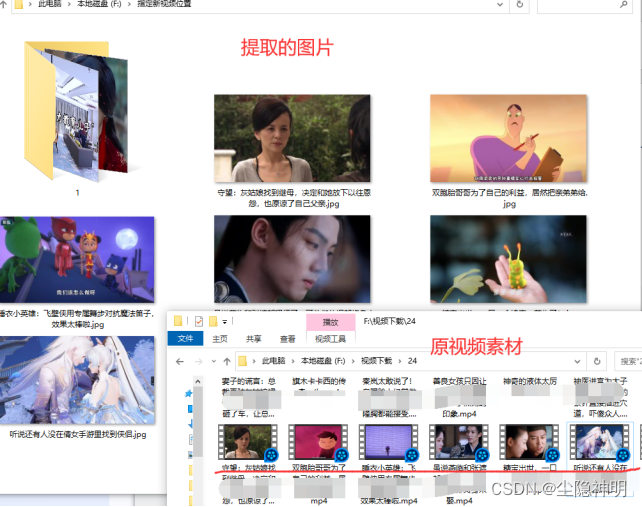Select video file 睡衣小英雄：飞 thumbnail
642x507 pixels.
pos(389,441)
